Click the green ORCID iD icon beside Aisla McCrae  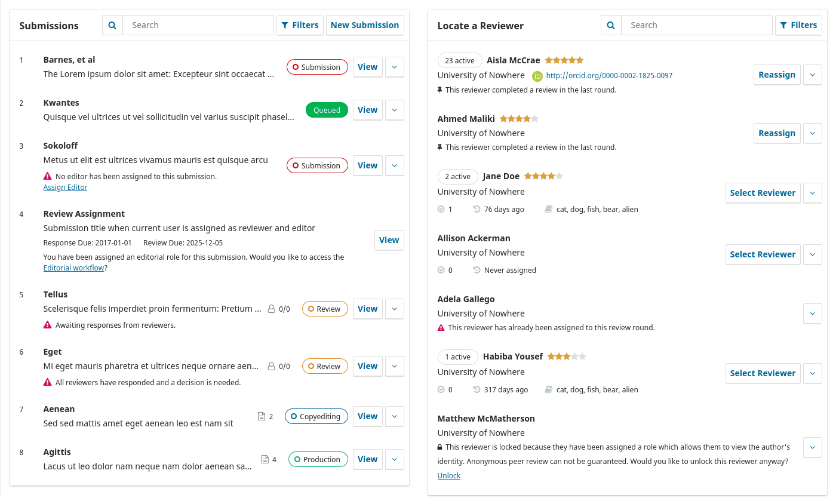536,75
